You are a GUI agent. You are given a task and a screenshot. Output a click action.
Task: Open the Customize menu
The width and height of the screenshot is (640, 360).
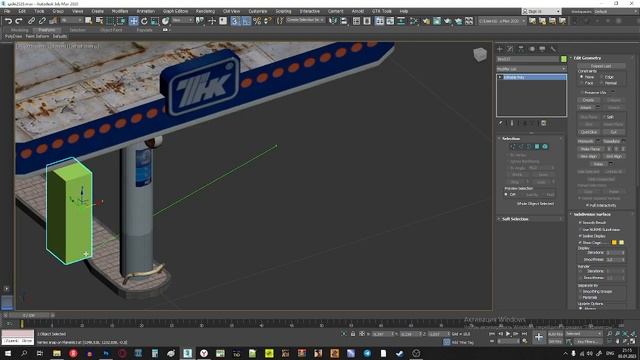click(x=258, y=11)
